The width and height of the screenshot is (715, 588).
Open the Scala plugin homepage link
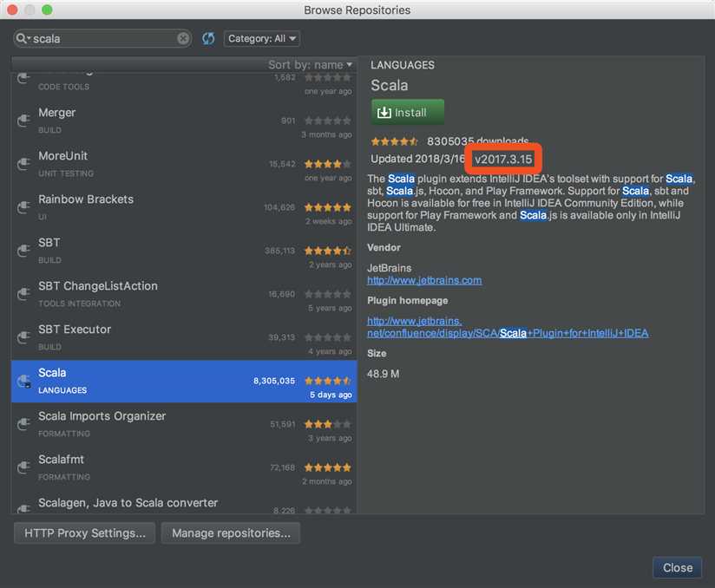[508, 327]
